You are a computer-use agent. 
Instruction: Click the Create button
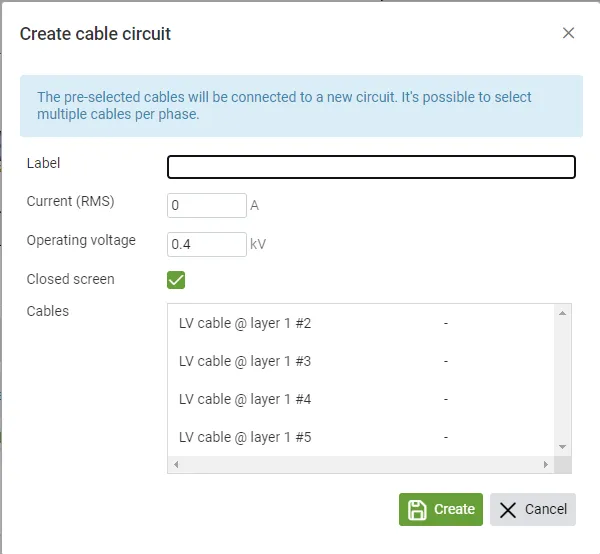441,509
